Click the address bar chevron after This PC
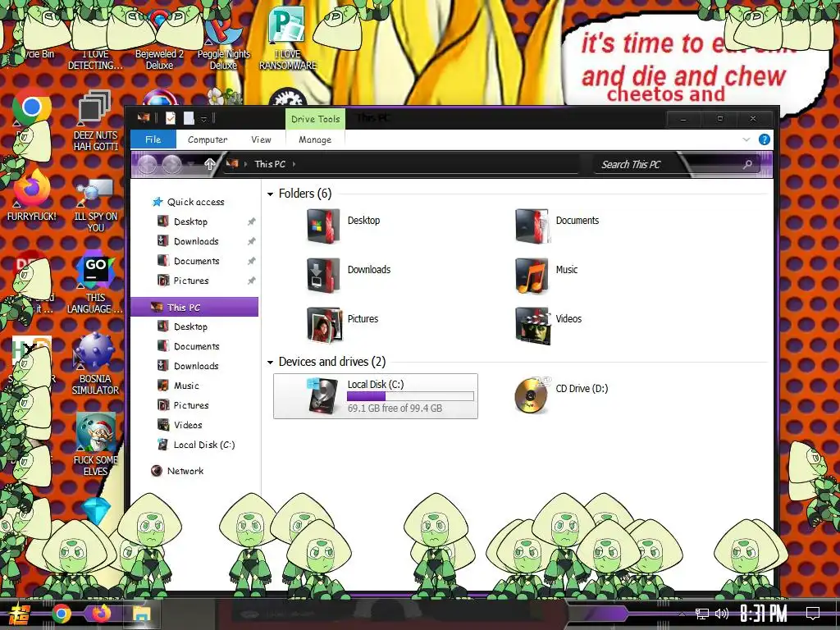Image resolution: width=840 pixels, height=630 pixels. [294, 164]
